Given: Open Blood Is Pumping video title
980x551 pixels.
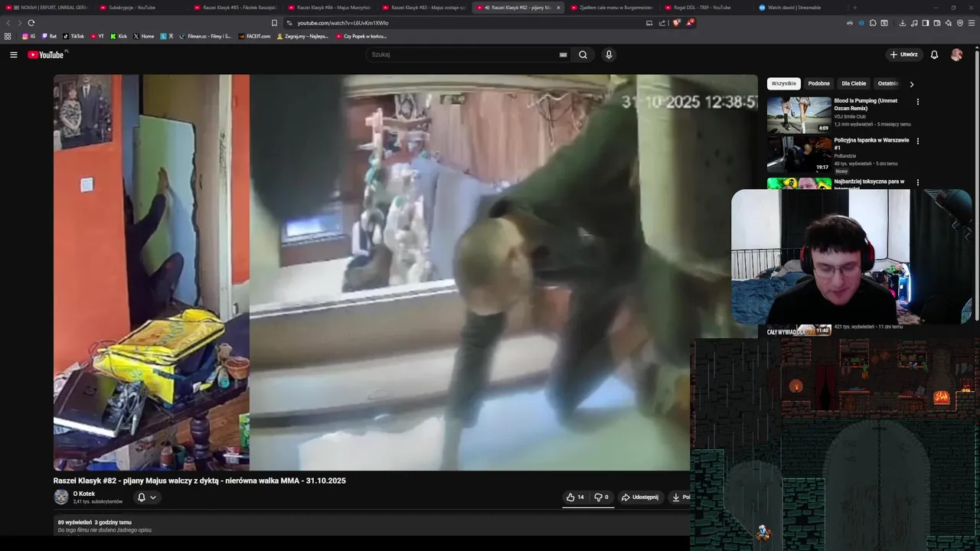Looking at the screenshot, I should (866, 104).
